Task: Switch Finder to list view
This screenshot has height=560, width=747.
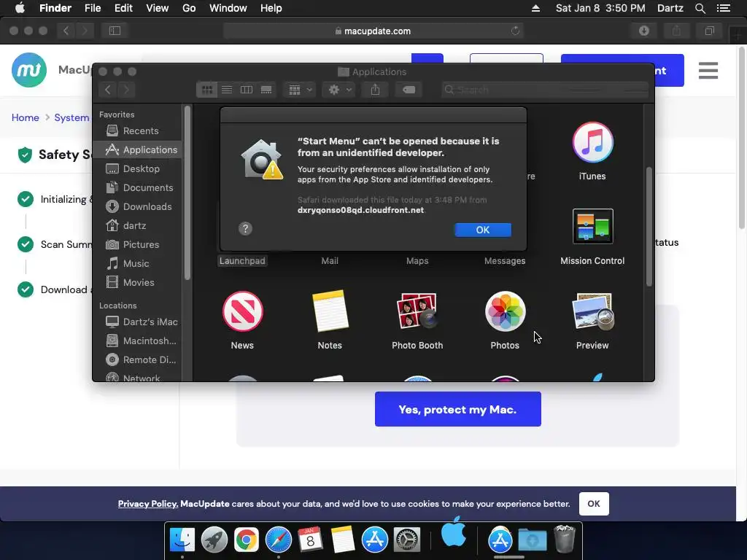Action: tap(227, 90)
